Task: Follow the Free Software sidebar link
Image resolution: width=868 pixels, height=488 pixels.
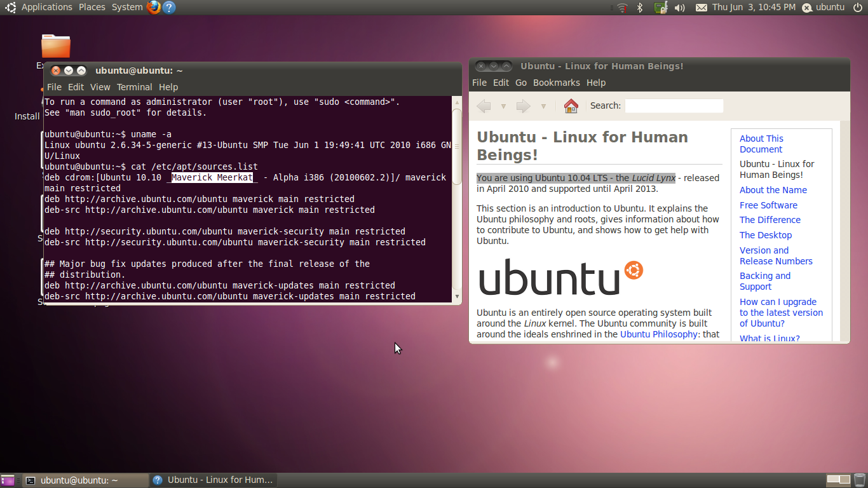Action: coord(768,205)
